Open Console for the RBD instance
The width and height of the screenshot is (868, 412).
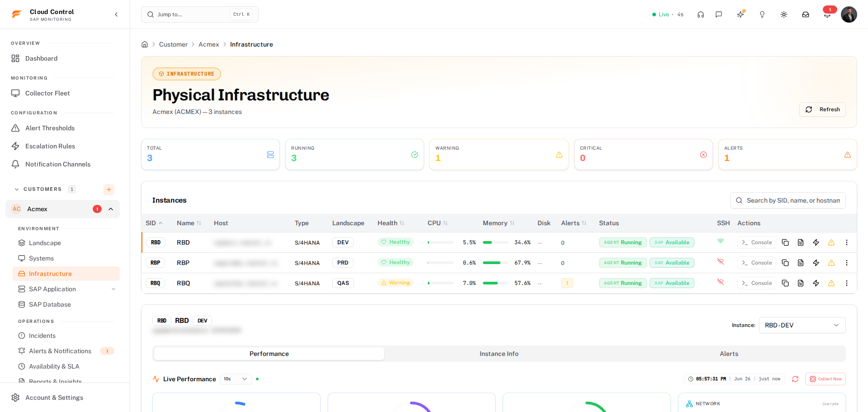tap(757, 242)
